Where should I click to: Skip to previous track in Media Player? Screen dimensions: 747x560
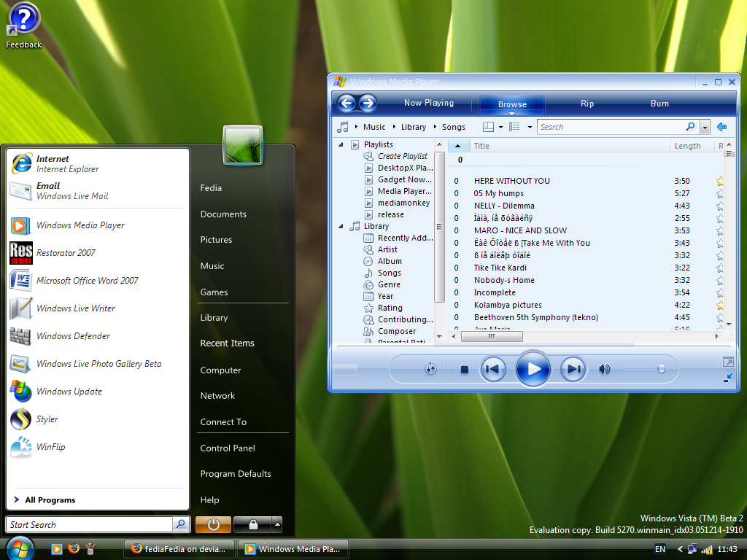pyautogui.click(x=492, y=369)
